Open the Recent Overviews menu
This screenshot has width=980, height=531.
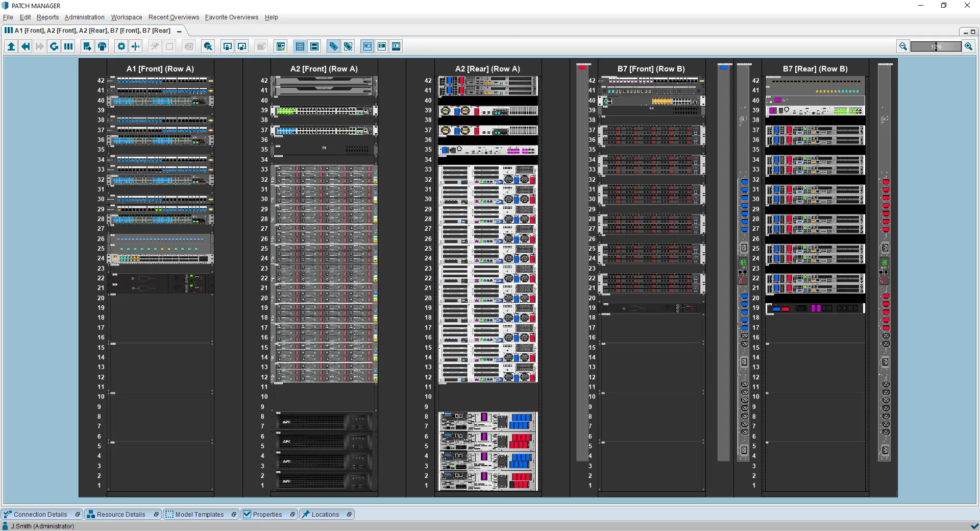[174, 17]
